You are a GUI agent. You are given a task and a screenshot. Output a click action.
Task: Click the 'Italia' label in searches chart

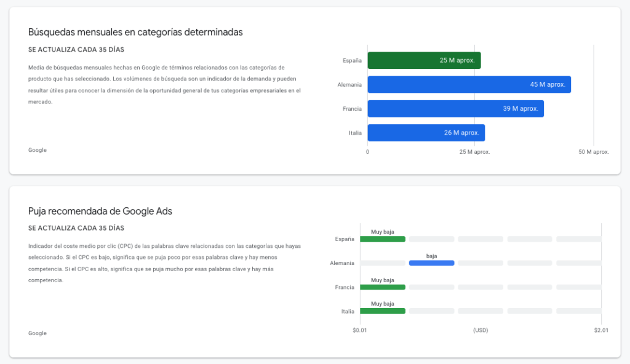355,133
